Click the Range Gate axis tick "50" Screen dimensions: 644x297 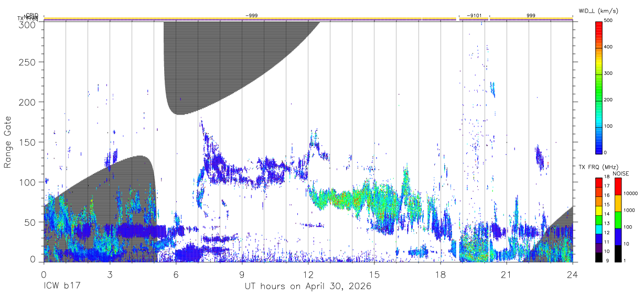point(30,222)
